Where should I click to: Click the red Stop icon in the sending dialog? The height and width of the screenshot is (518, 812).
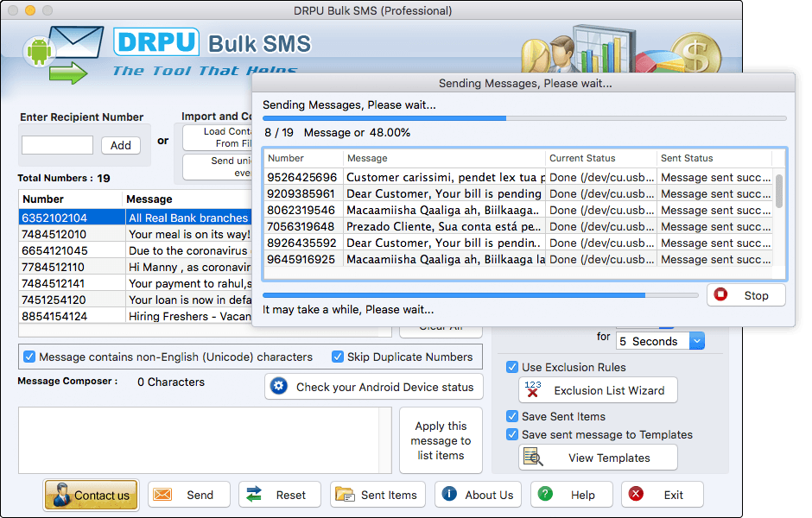tap(720, 294)
